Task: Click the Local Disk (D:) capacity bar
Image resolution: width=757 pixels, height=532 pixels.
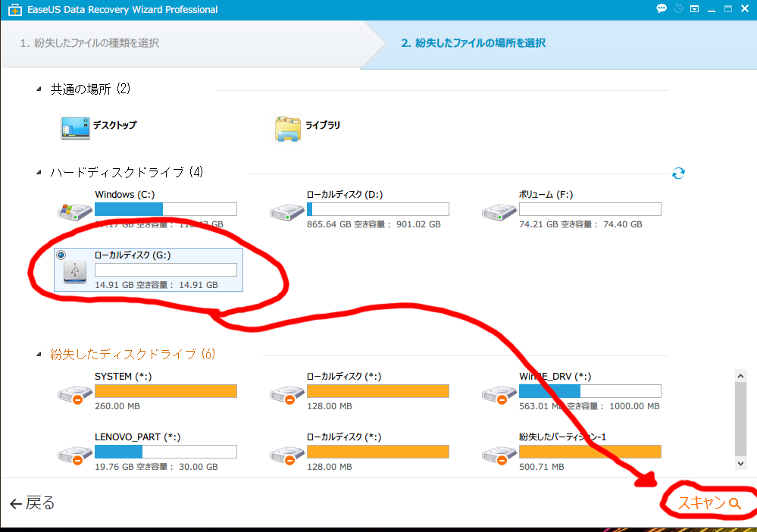Action: click(x=378, y=209)
